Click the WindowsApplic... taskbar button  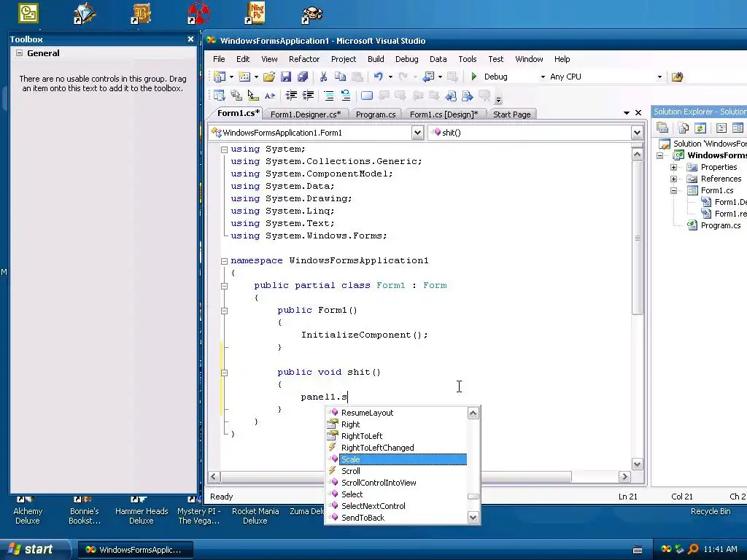135,550
